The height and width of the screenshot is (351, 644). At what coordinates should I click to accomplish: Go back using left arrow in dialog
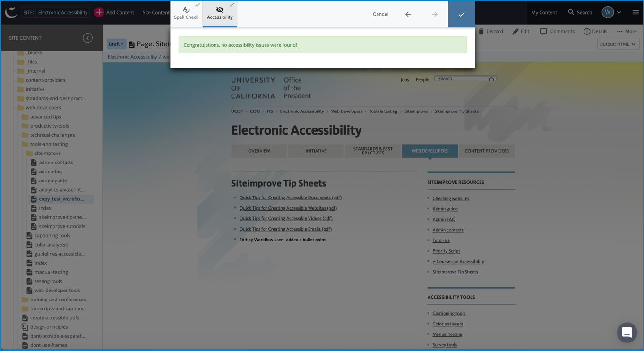[408, 14]
